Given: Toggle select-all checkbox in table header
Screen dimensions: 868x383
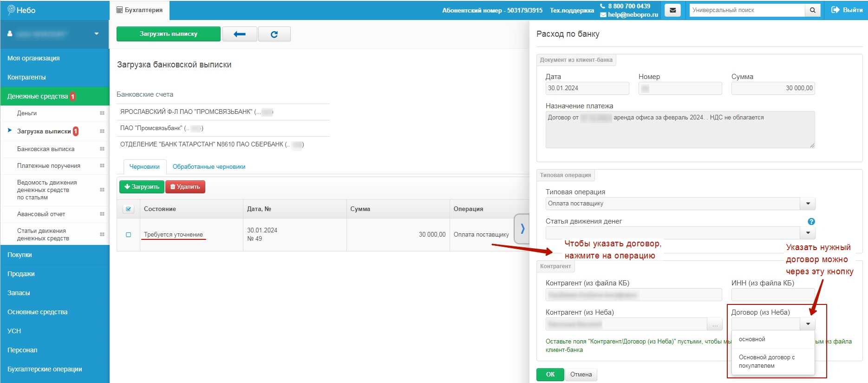Looking at the screenshot, I should (x=129, y=209).
